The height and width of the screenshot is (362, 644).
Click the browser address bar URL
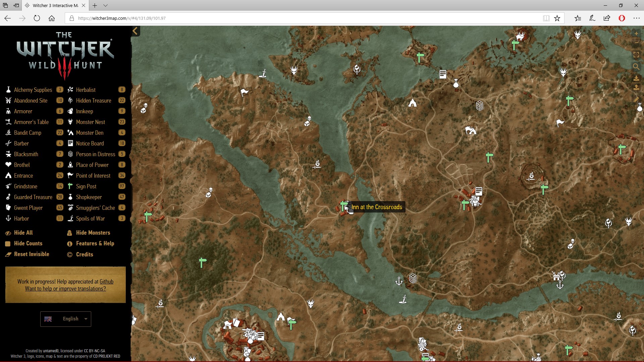pos(121,18)
